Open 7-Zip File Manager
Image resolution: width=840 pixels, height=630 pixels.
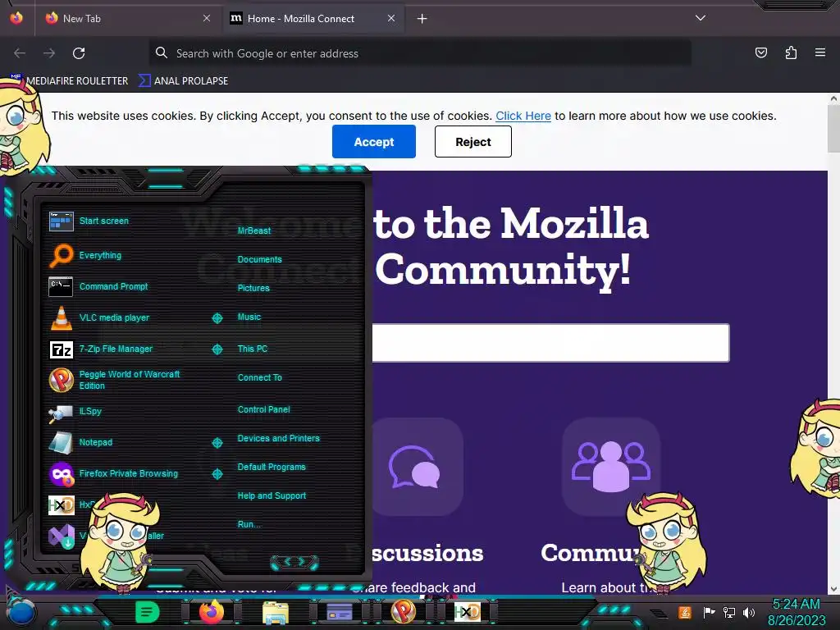(x=101, y=349)
